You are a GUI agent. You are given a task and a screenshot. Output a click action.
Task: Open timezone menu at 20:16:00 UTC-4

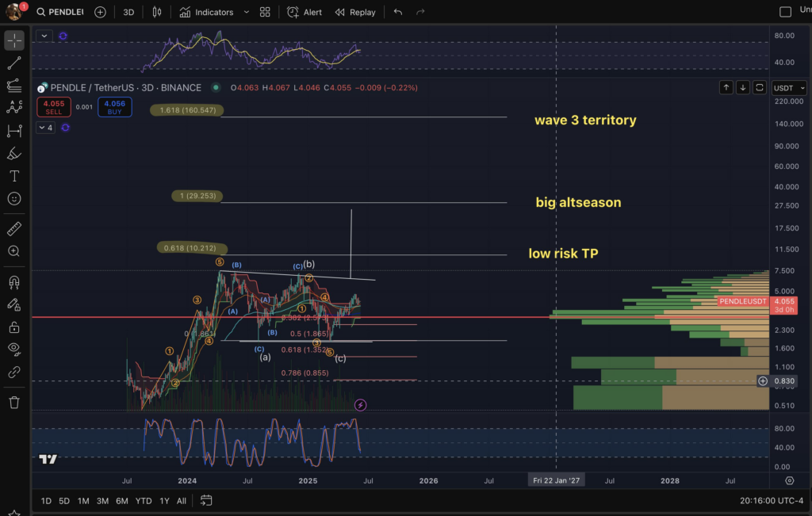click(x=771, y=500)
